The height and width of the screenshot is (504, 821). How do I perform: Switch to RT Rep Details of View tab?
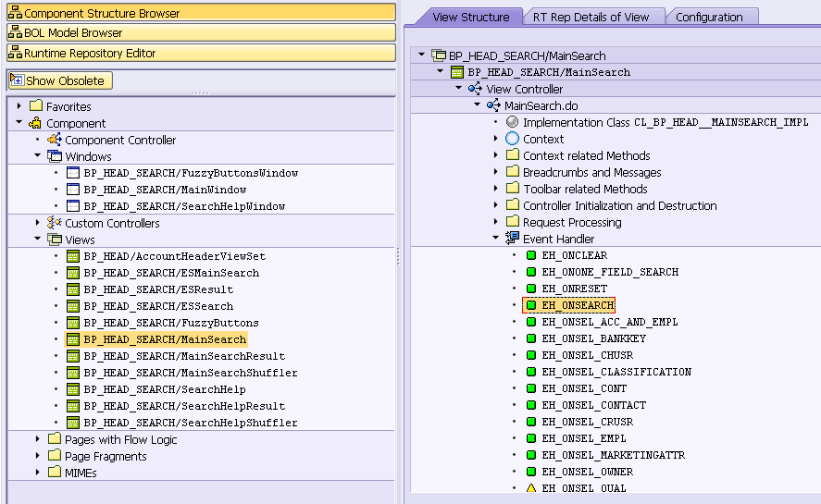point(591,17)
